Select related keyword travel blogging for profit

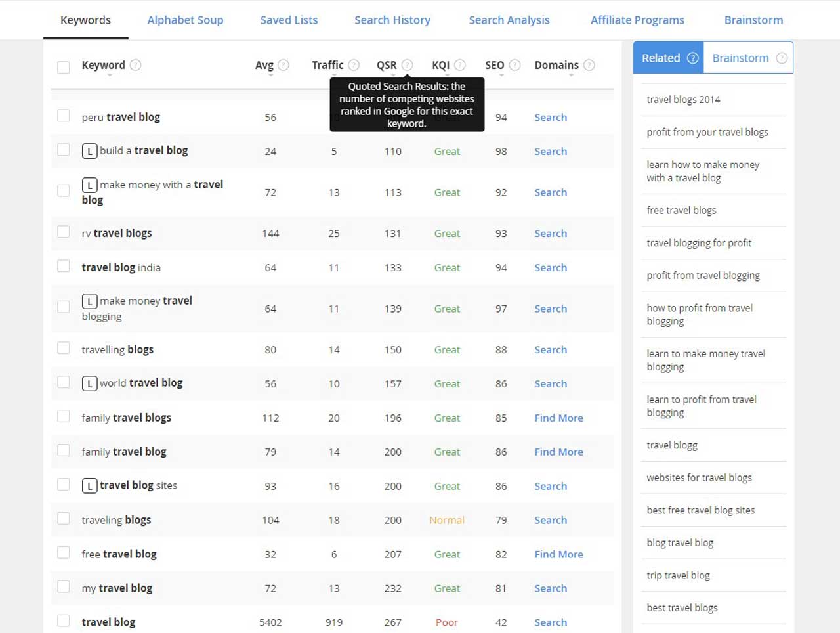point(699,243)
